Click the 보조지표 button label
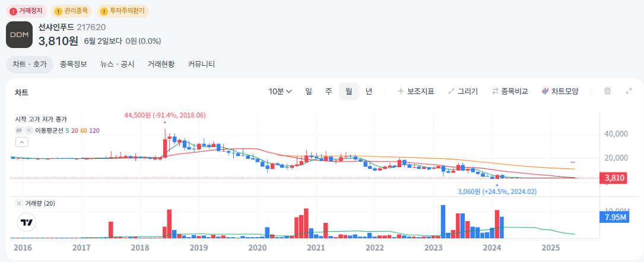Viewport: 644px width, 262px height. 421,91
